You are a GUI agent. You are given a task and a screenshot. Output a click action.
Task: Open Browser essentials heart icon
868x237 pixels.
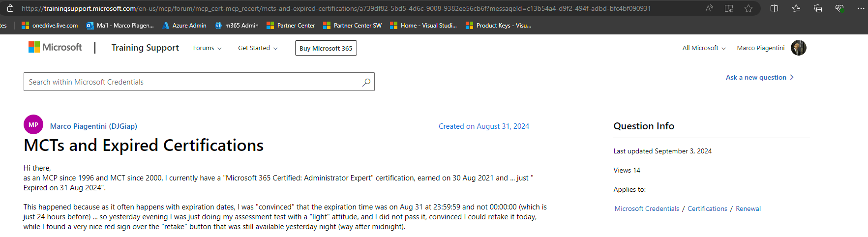[x=839, y=8]
